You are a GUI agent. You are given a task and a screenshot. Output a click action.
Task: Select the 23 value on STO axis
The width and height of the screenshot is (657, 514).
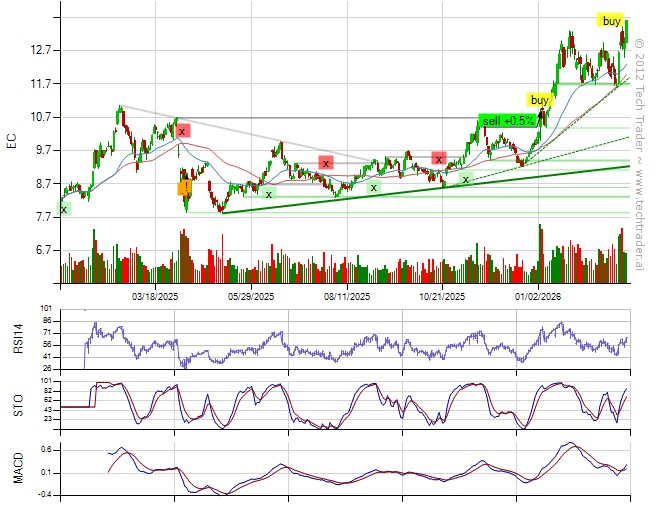(x=46, y=419)
